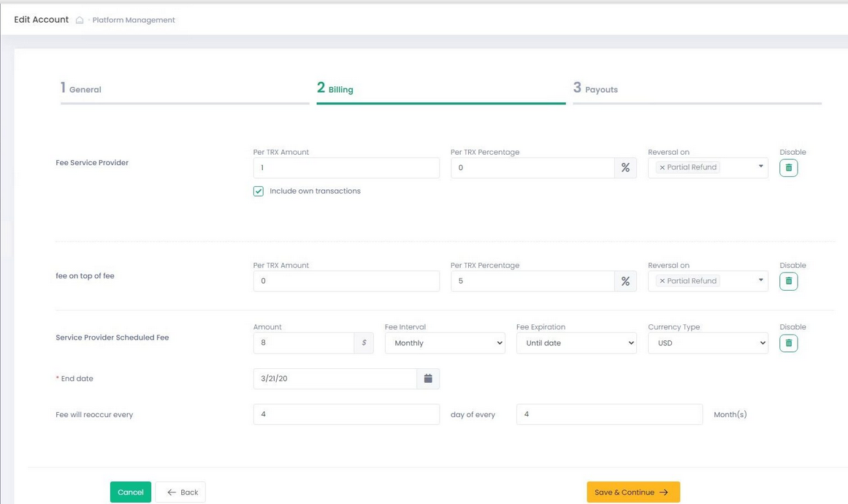848x504 pixels.
Task: Click the scheduled fee Amount field
Action: pyautogui.click(x=304, y=343)
